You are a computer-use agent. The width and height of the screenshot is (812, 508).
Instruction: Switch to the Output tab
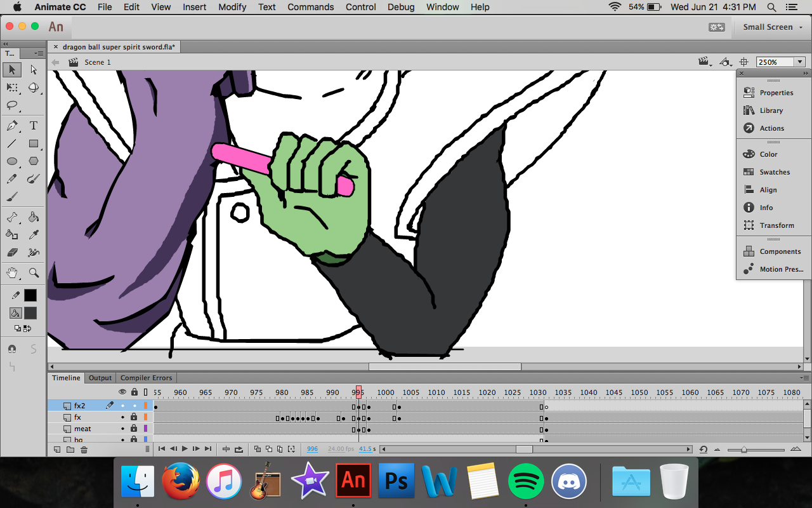point(100,378)
